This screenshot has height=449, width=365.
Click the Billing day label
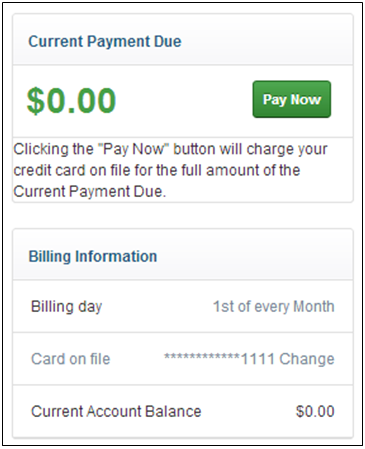tap(66, 307)
